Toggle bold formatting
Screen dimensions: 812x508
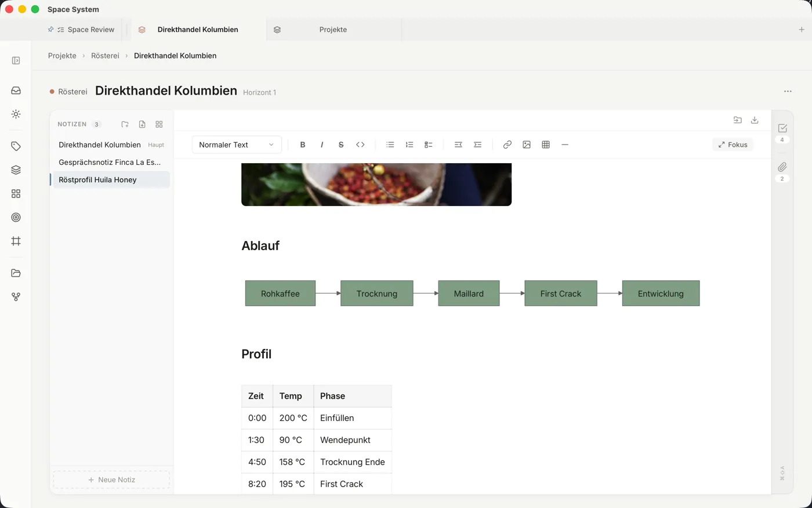click(303, 145)
